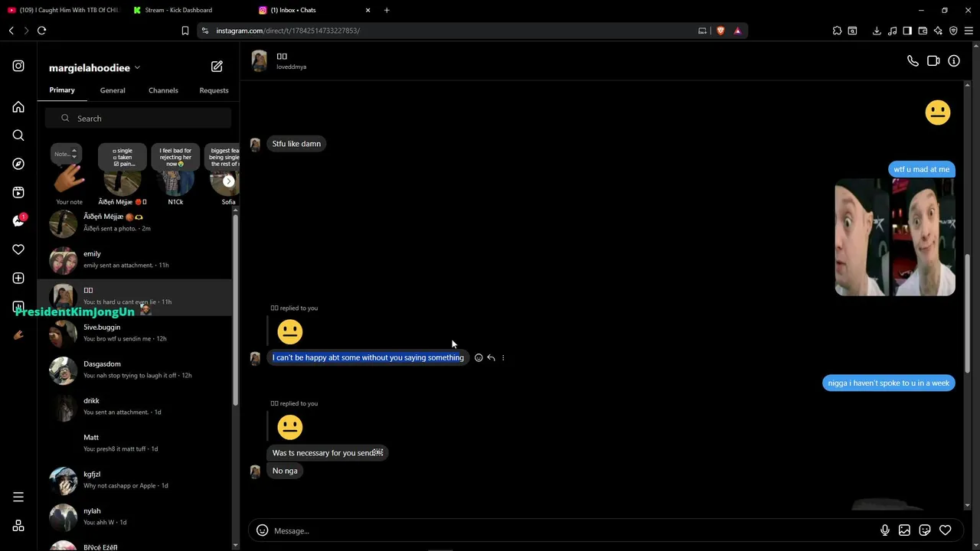Open emoji picker in message box
This screenshot has height=551, width=980.
[262, 530]
